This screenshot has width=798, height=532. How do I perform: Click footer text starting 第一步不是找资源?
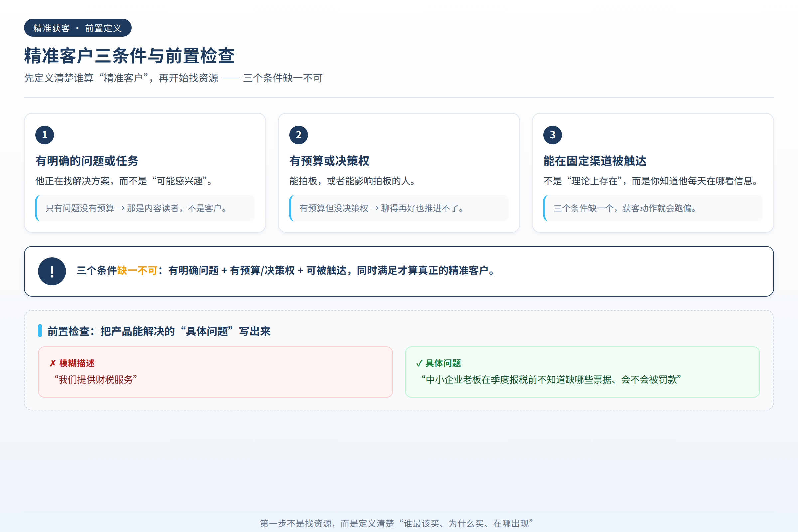(397, 523)
